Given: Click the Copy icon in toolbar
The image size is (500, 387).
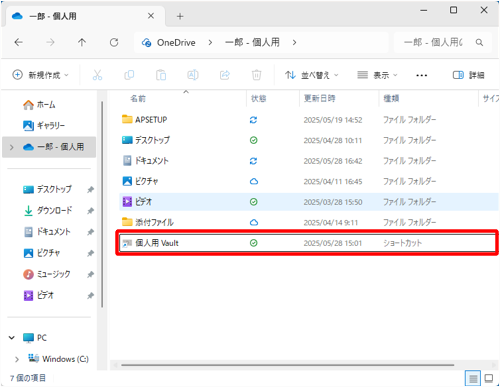Looking at the screenshot, I should click(129, 75).
